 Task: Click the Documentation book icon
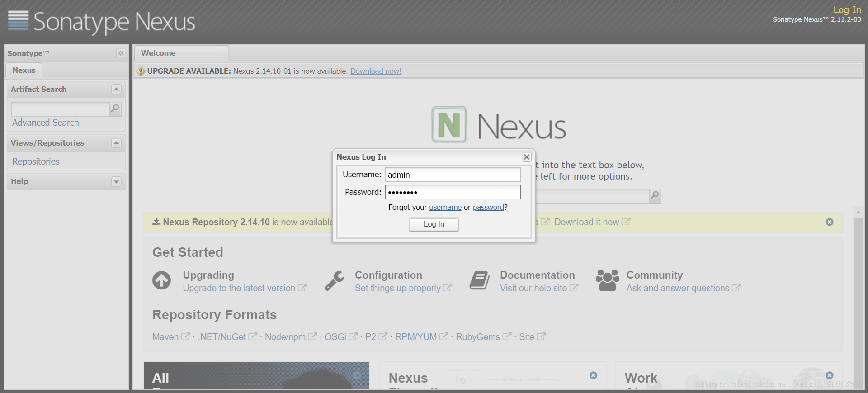(x=480, y=280)
